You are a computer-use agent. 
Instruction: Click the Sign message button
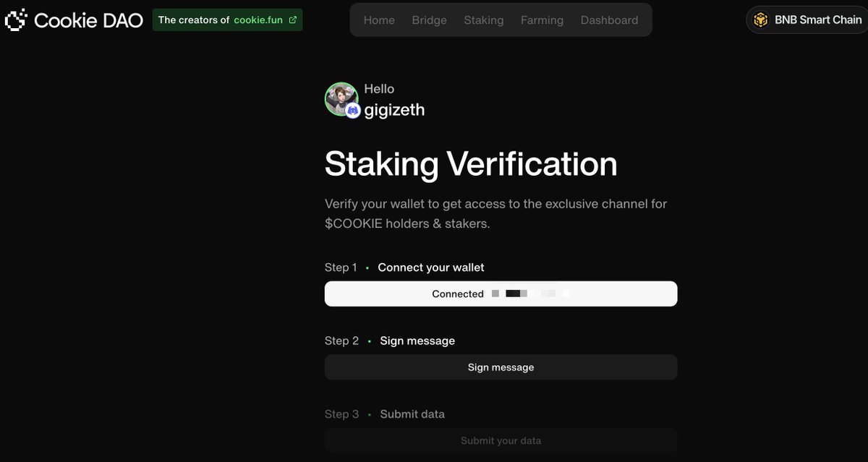501,367
